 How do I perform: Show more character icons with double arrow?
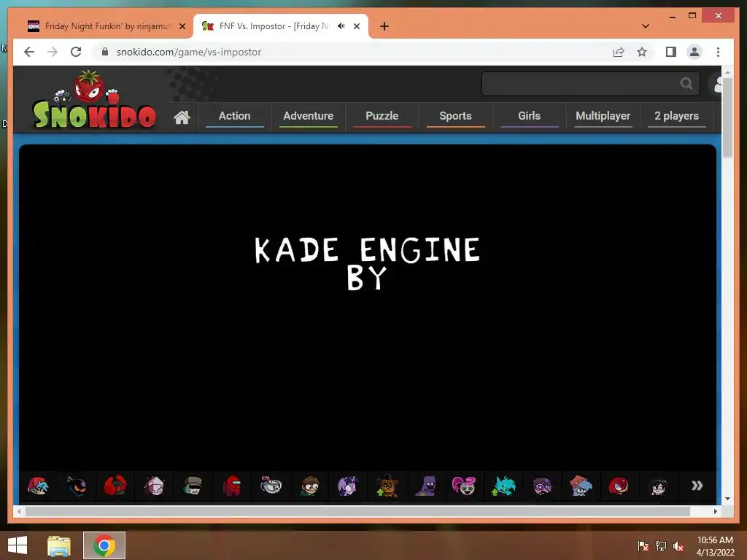coord(697,486)
